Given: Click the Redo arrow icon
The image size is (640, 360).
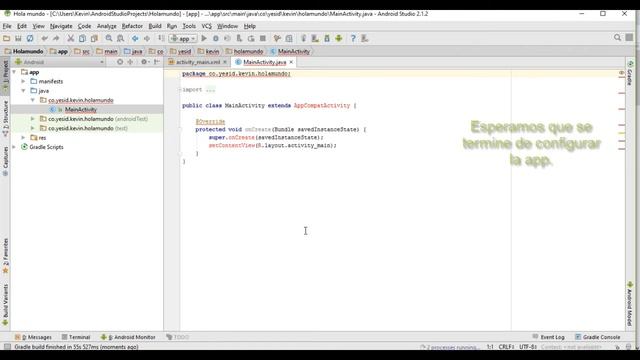Looking at the screenshot, I should (56, 38).
